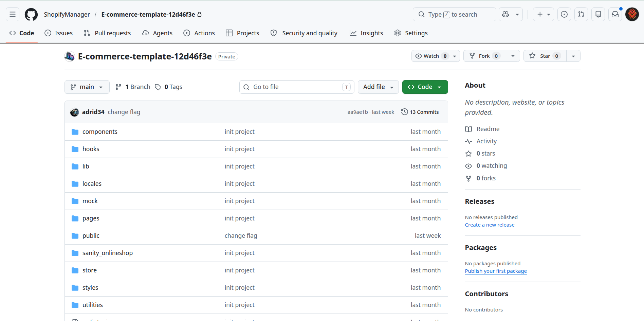
Task: Open the Agents tab
Action: pos(158,33)
